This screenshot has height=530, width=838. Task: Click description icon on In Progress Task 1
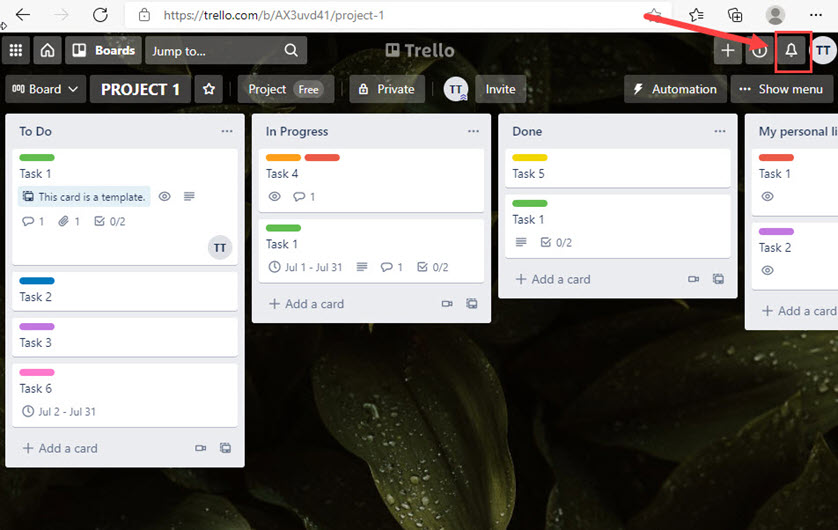[x=362, y=267]
